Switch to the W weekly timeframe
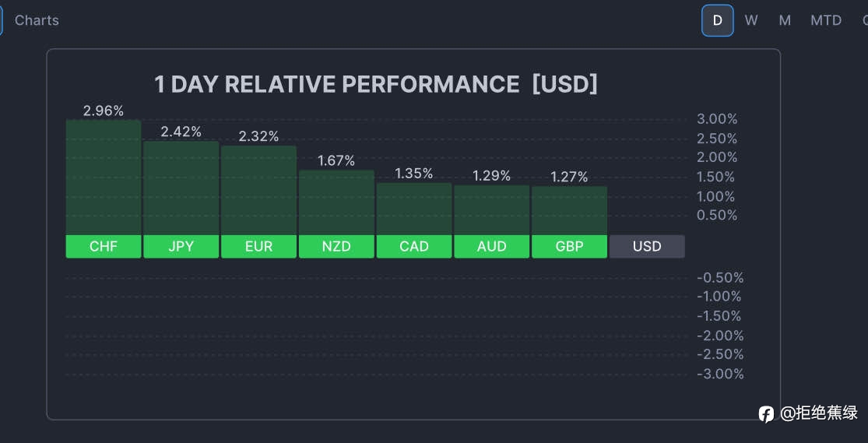 (x=750, y=20)
